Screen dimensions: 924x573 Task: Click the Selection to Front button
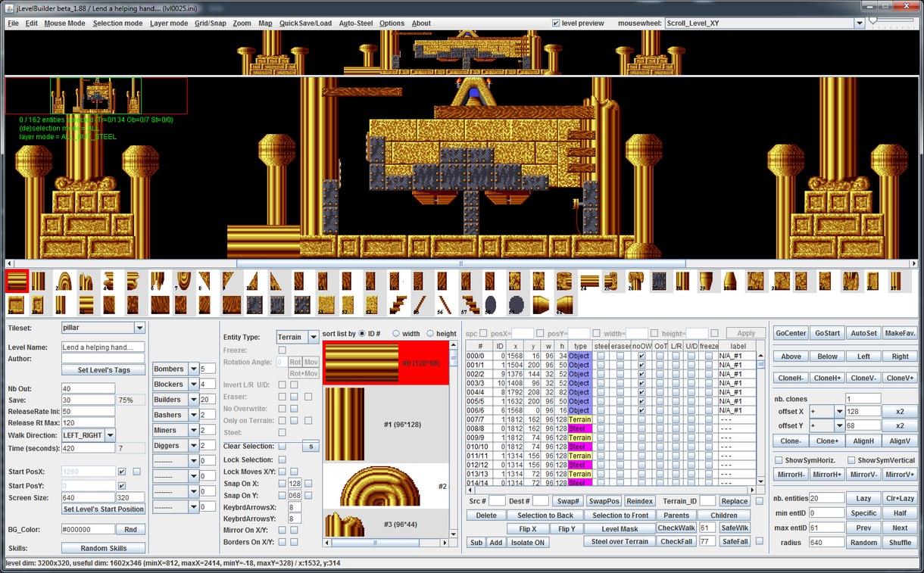[x=620, y=515]
